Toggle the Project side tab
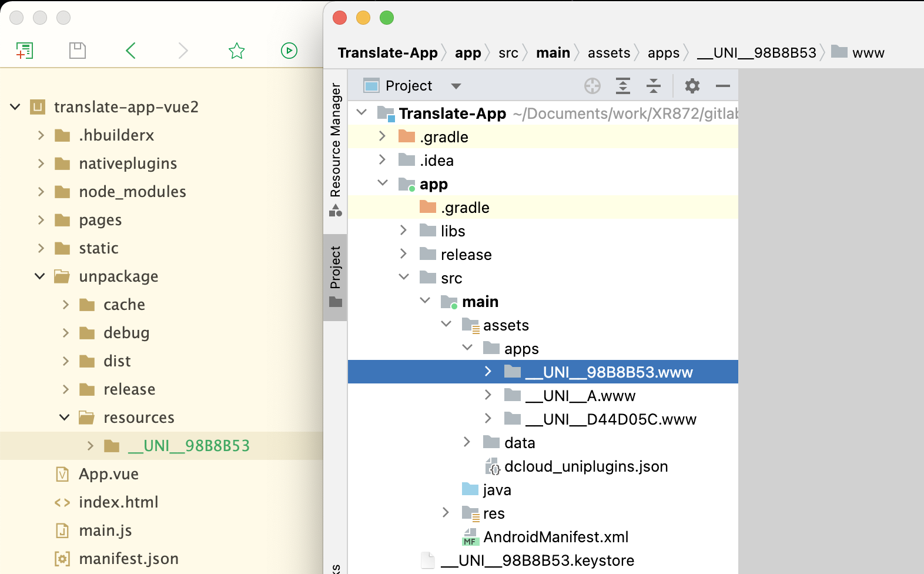924x574 pixels. [336, 277]
